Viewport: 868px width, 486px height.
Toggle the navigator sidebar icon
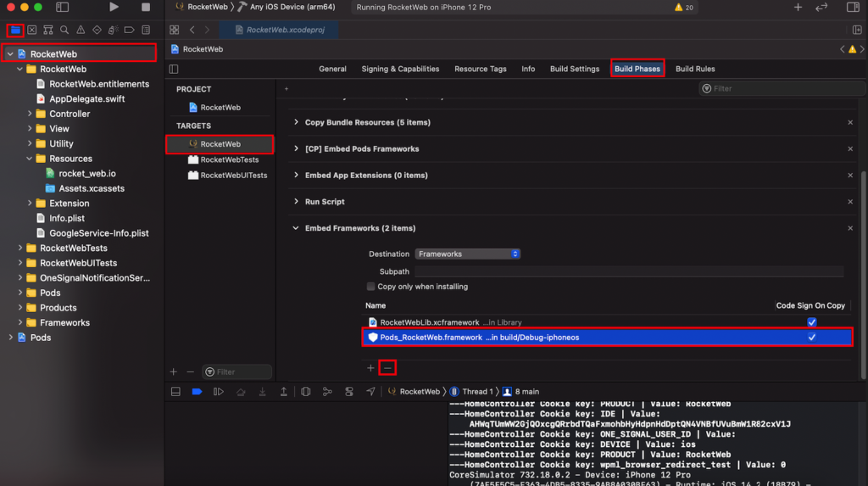pos(63,7)
